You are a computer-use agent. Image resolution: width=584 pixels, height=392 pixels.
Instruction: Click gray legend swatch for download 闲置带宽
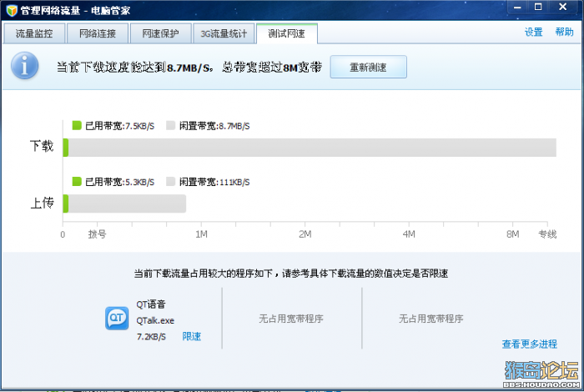(170, 125)
